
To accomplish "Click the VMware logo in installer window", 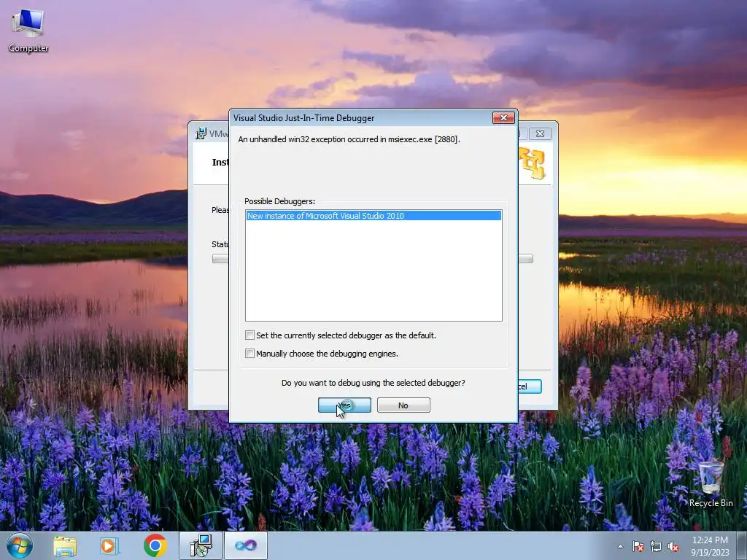I will click(533, 163).
